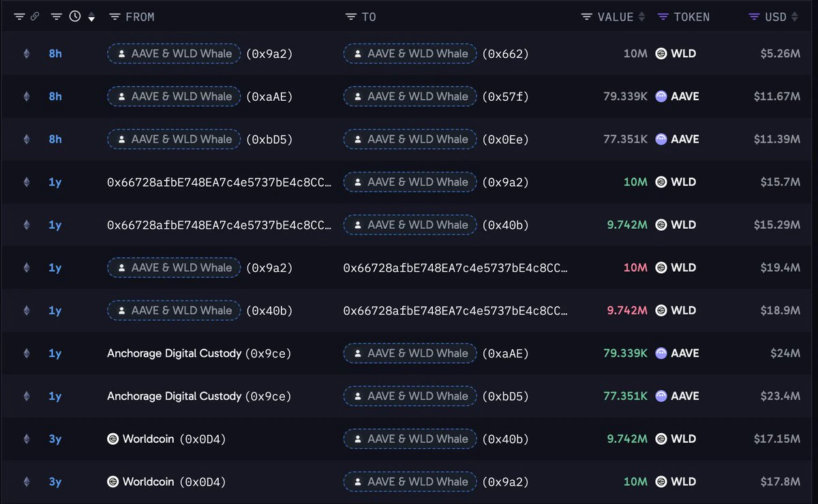Open the purple USD column filter icon

tap(754, 17)
